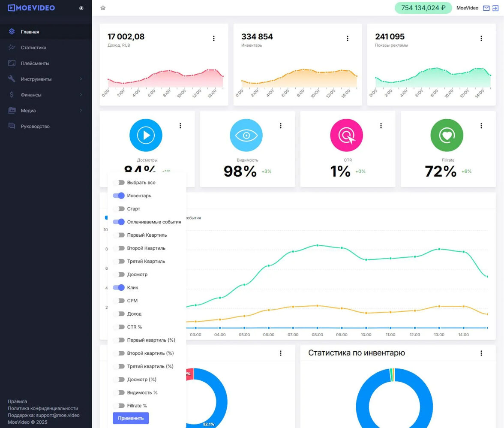The image size is (504, 428).
Task: Click the logout icon in header
Action: pos(495,8)
